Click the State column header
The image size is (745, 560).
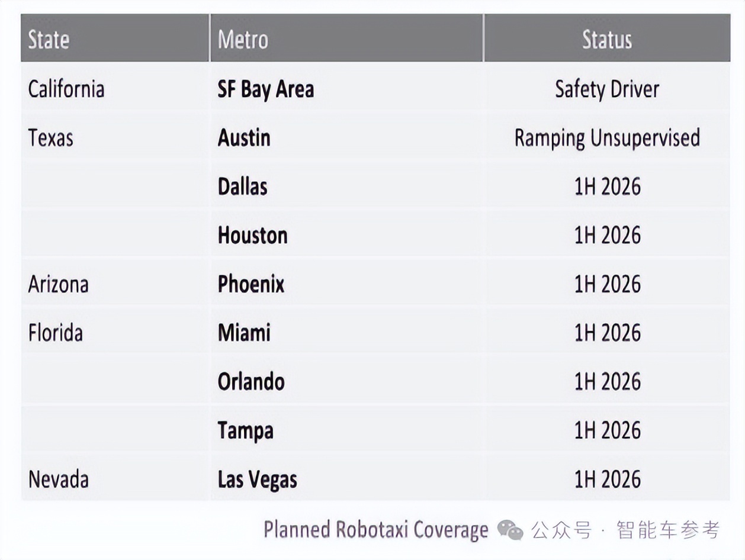(49, 40)
